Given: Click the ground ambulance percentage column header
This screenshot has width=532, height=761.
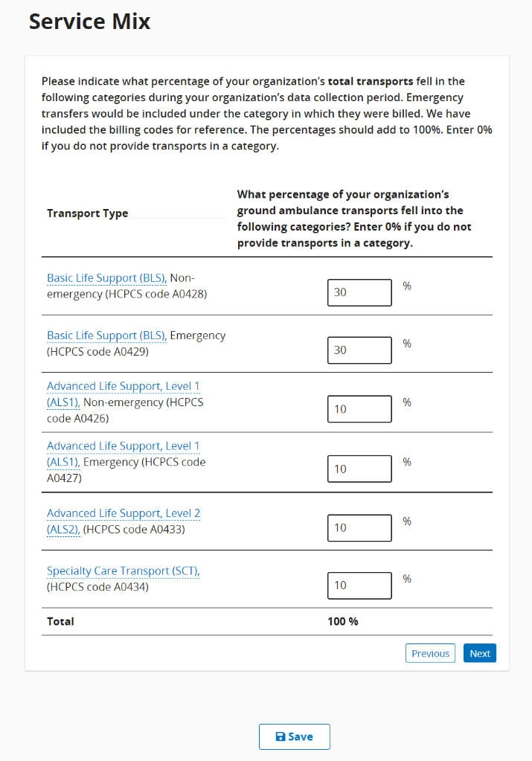Looking at the screenshot, I should coord(354,219).
